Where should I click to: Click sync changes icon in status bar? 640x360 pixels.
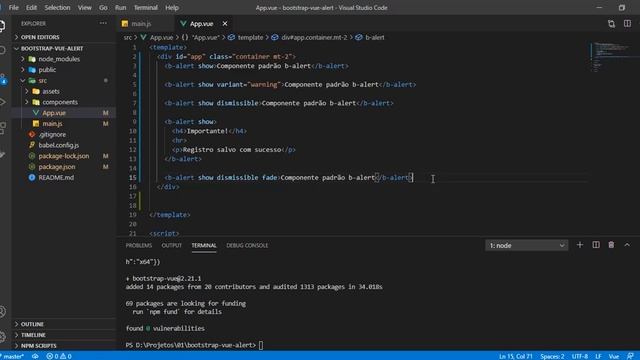tap(36, 356)
